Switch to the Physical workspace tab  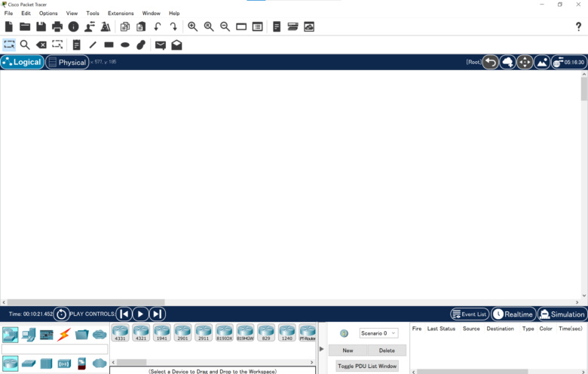pos(68,63)
